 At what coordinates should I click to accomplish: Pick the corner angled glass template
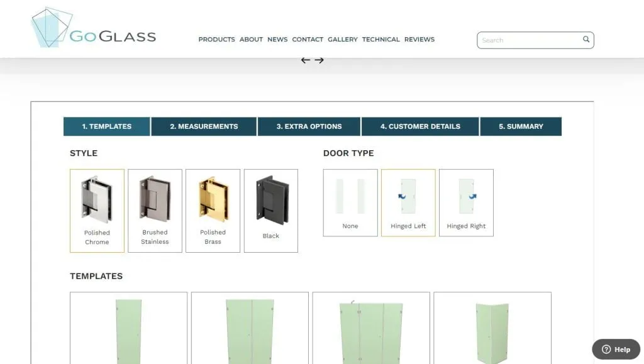pos(492,328)
